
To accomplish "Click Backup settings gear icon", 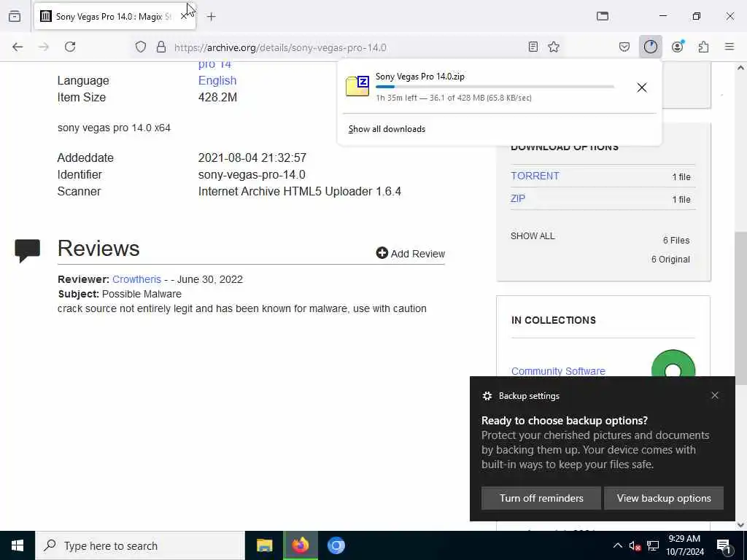I will pos(487,396).
